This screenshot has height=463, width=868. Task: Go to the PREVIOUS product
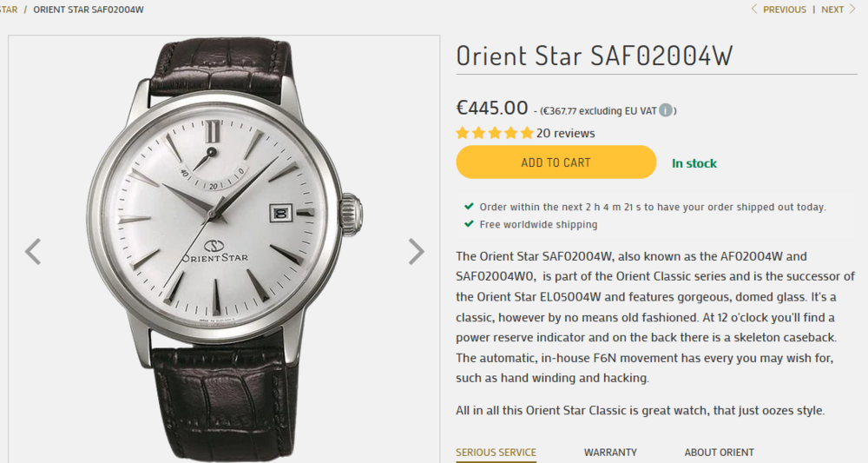pos(779,10)
